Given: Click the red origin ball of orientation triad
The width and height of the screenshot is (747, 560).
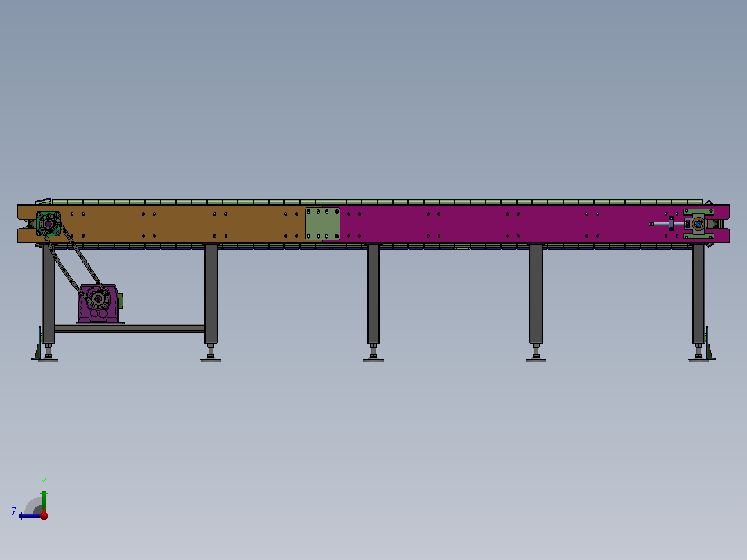Looking at the screenshot, I should tap(44, 516).
